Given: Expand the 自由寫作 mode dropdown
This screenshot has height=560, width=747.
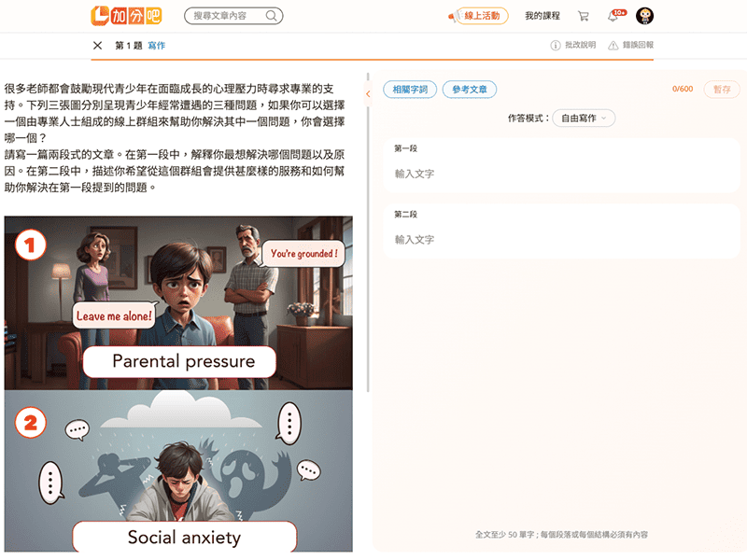Looking at the screenshot, I should [584, 119].
